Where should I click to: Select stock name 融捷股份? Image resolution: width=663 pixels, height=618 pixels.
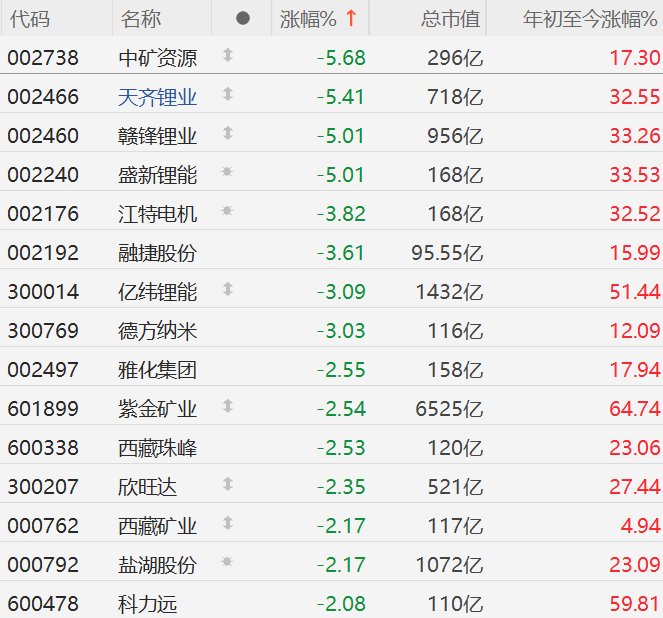[x=157, y=253]
